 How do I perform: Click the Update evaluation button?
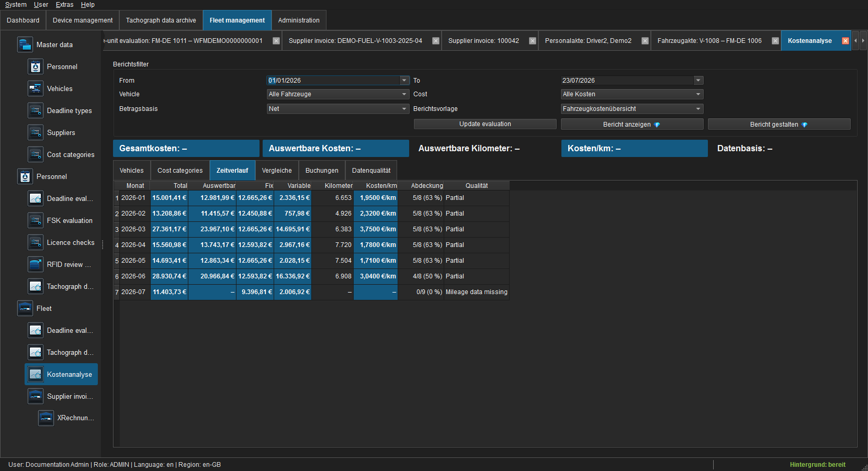[x=485, y=124]
